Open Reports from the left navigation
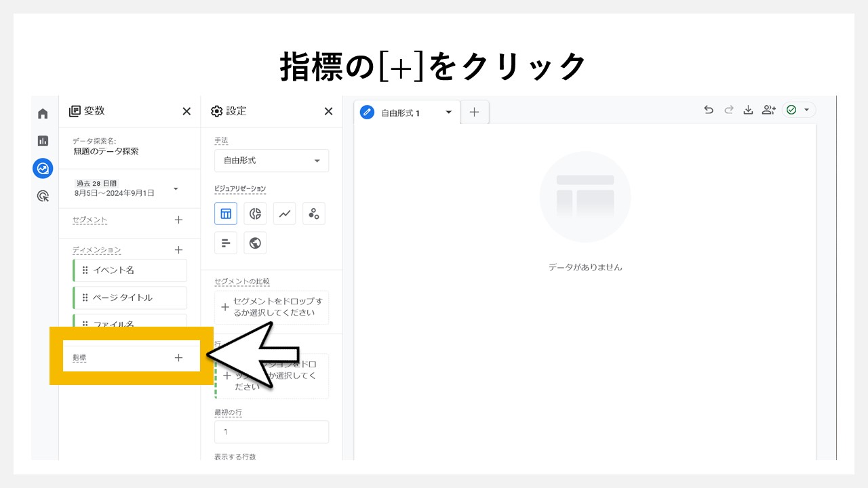Viewport: 868px width, 488px height. click(x=43, y=141)
